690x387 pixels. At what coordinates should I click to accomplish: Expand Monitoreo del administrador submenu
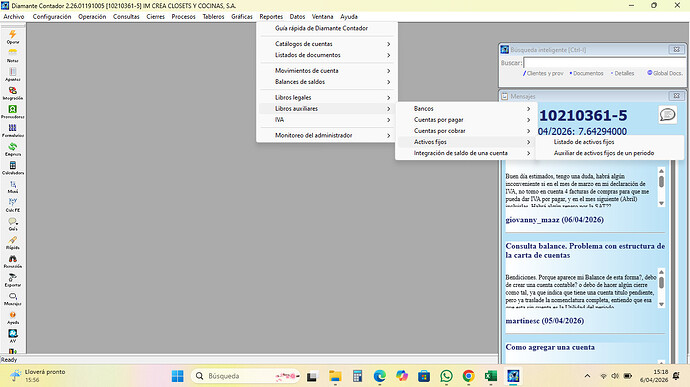coord(327,135)
